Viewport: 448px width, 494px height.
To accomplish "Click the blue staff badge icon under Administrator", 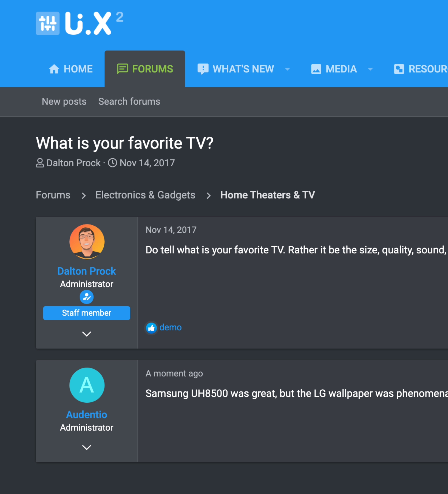I will click(87, 297).
